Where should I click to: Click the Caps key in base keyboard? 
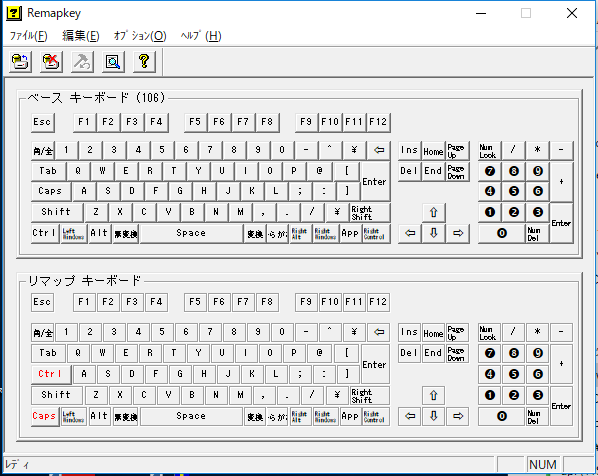click(x=51, y=191)
